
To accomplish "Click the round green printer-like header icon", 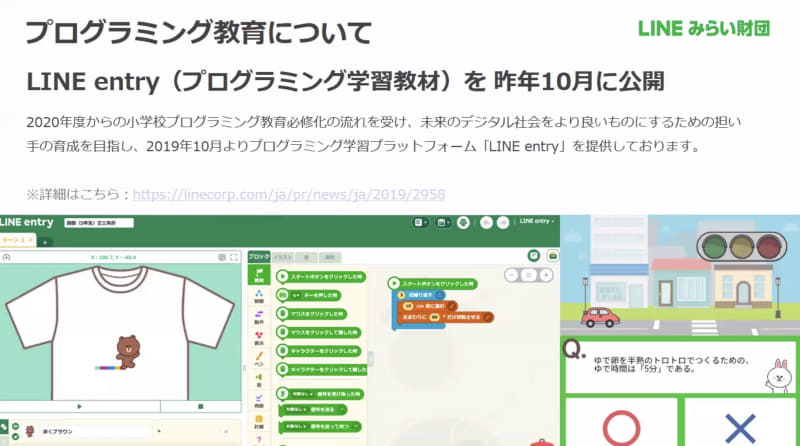I will pos(463,222).
